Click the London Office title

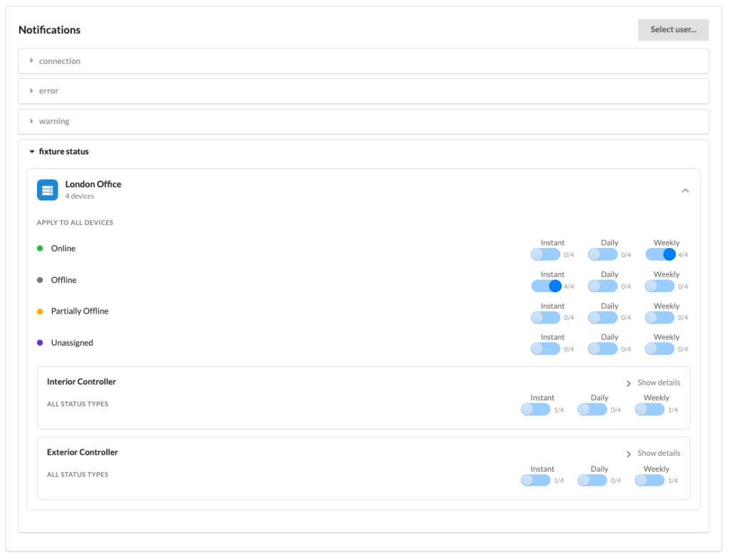pyautogui.click(x=93, y=185)
